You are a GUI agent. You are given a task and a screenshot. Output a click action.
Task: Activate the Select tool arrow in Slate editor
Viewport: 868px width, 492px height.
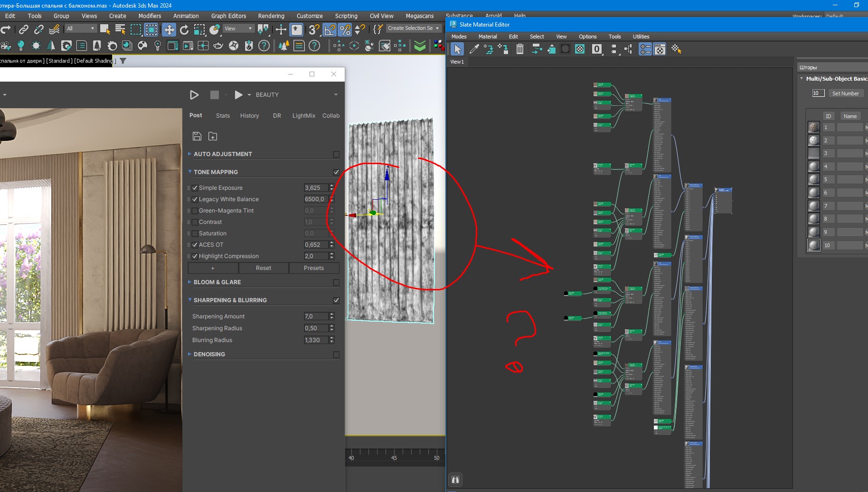pyautogui.click(x=457, y=49)
